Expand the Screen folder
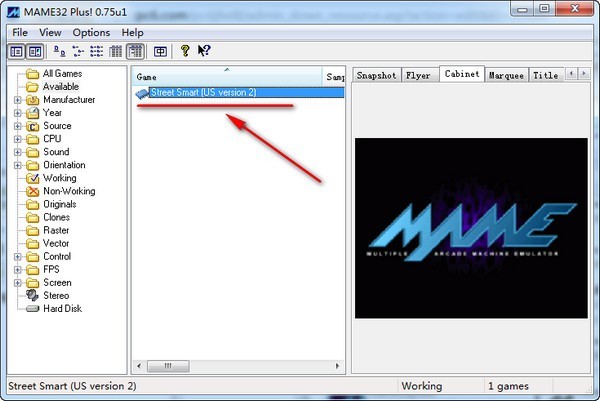The width and height of the screenshot is (600, 401). pos(18,283)
